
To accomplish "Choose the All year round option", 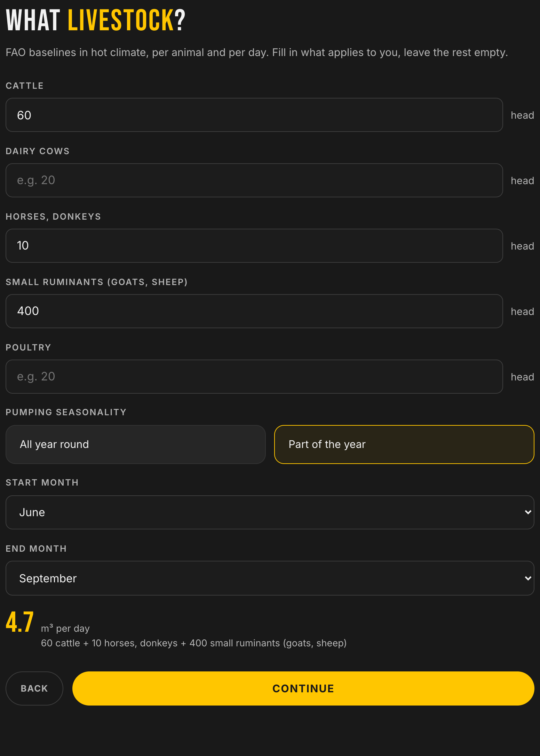I will (x=136, y=444).
